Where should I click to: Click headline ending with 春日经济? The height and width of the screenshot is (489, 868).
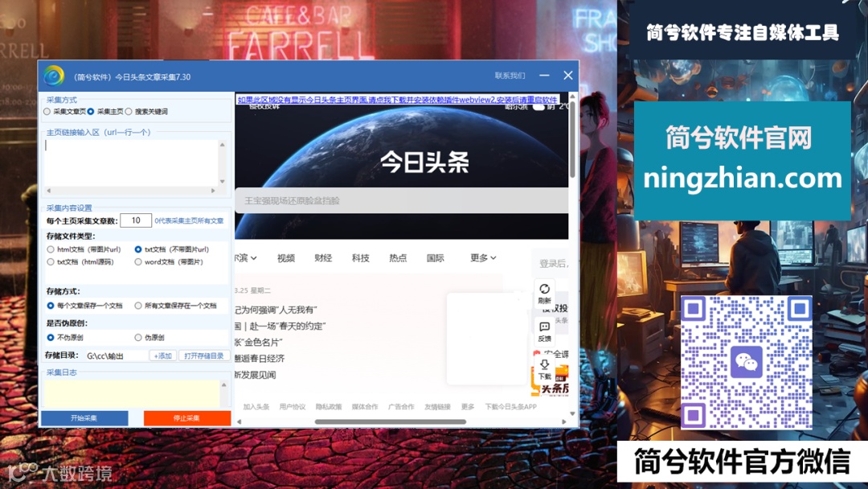click(x=260, y=358)
